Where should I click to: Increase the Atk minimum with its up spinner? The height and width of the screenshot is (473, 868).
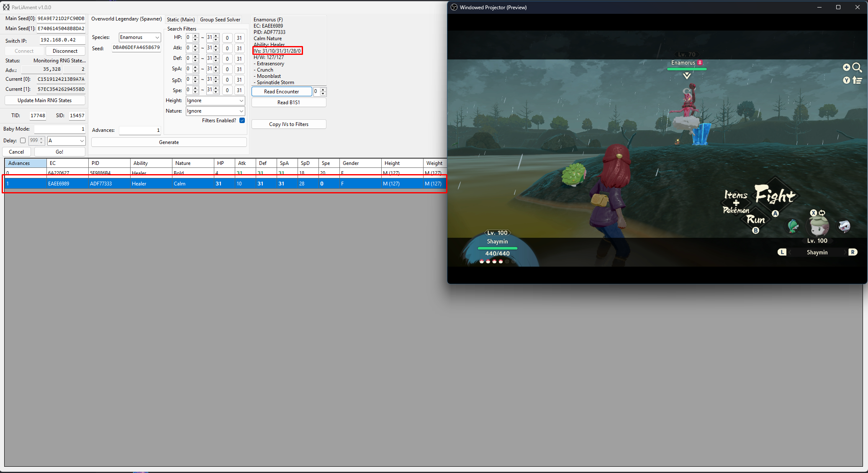(194, 46)
